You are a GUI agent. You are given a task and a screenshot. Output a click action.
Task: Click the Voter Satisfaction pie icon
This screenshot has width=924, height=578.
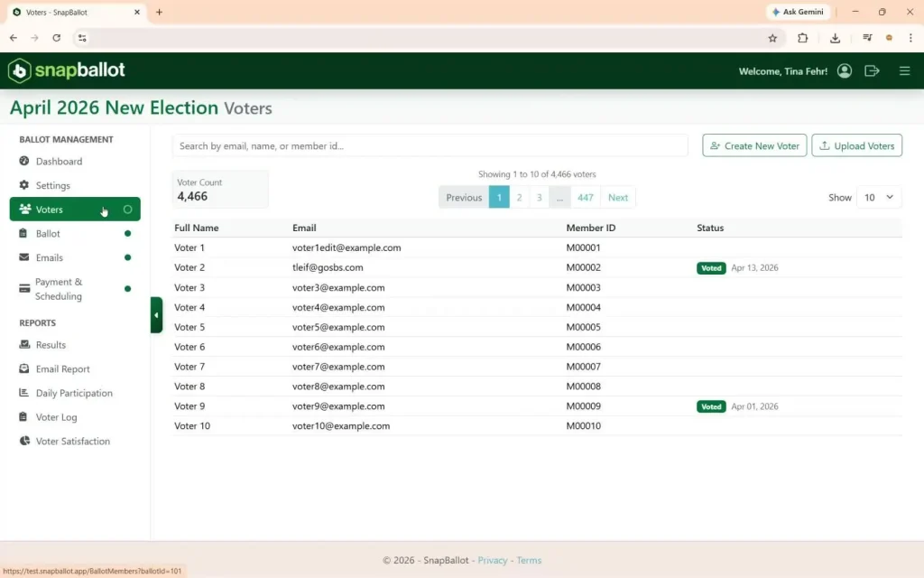pos(24,441)
